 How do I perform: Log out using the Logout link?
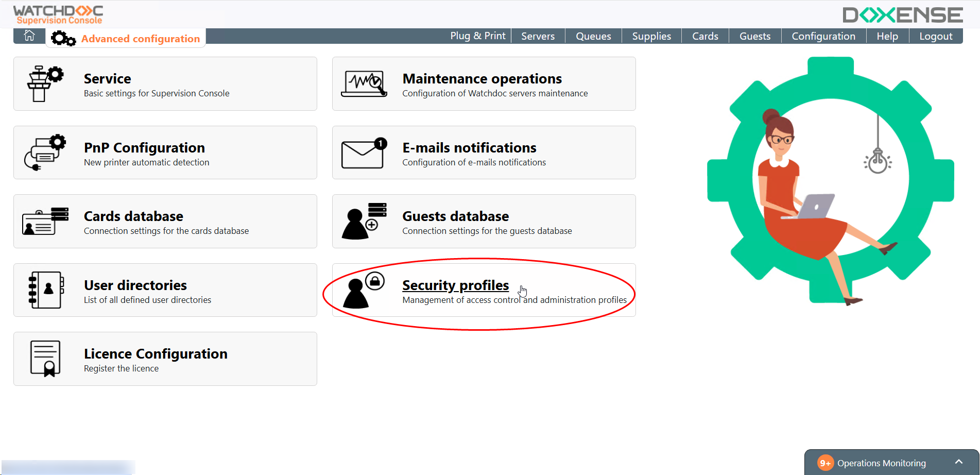click(x=936, y=36)
